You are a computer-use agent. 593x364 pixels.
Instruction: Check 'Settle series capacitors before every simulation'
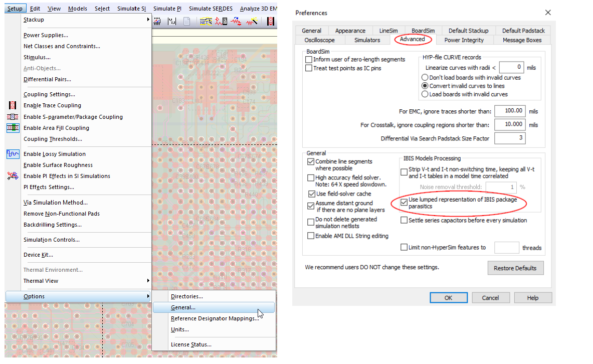[x=404, y=220]
